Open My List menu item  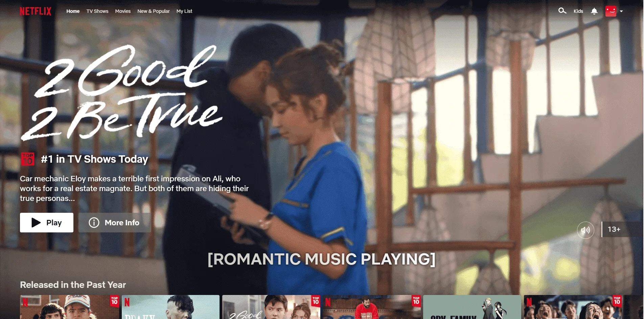[184, 11]
